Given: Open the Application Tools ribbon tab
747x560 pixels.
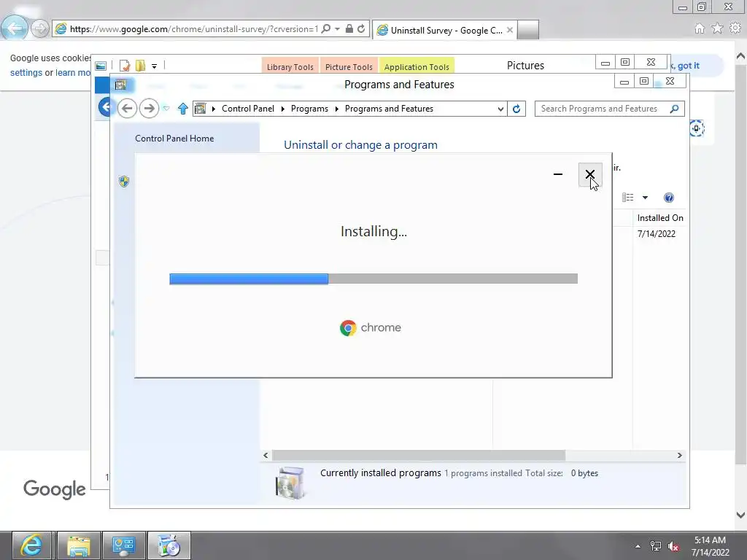Looking at the screenshot, I should tap(417, 66).
